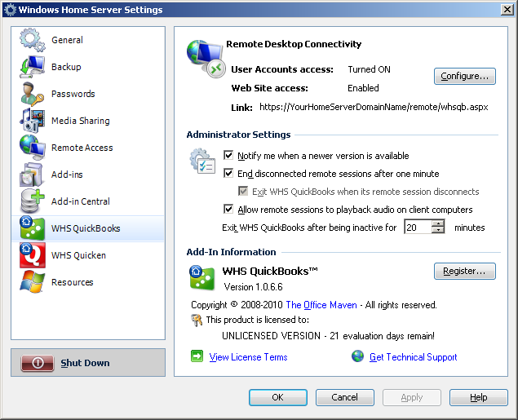Open the Configure remote desktop dialog
Viewport: 518px width, 420px height.
click(465, 77)
